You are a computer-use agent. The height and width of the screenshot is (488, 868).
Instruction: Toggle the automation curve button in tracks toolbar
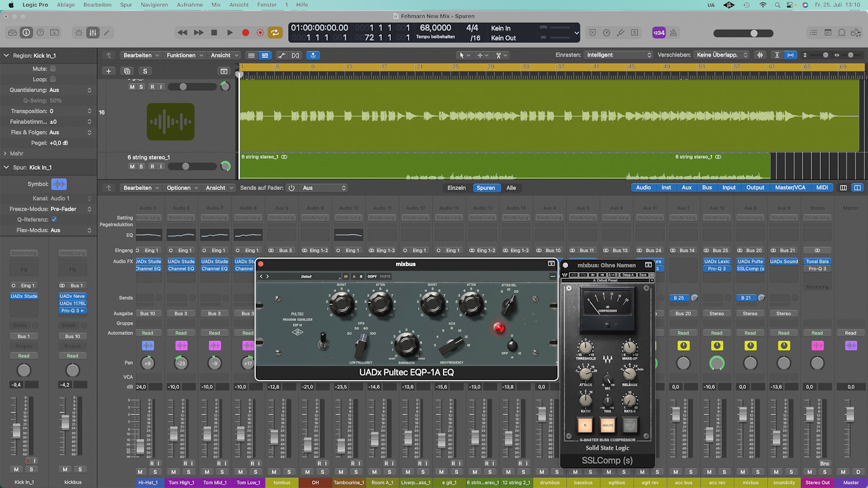pyautogui.click(x=281, y=55)
